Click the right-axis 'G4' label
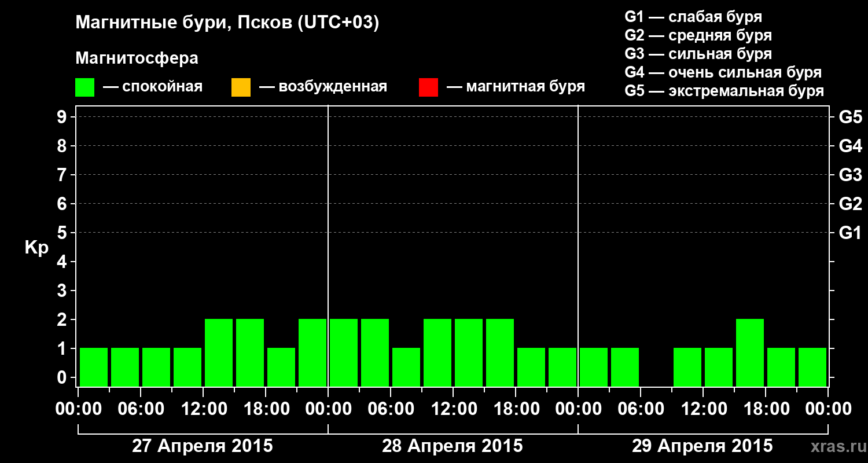Viewport: 868px width, 463px height. click(x=850, y=146)
